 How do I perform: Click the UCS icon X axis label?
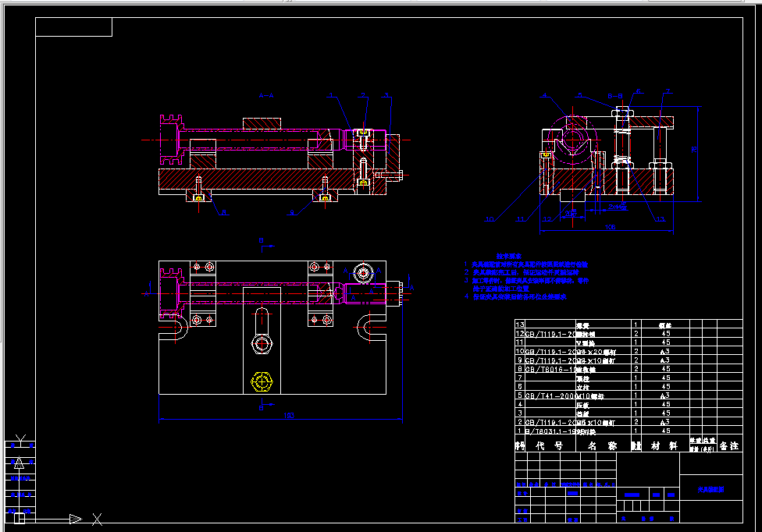click(x=97, y=520)
